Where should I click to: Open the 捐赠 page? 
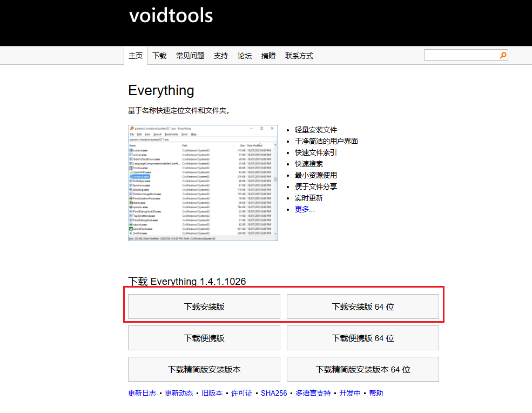pyautogui.click(x=268, y=55)
